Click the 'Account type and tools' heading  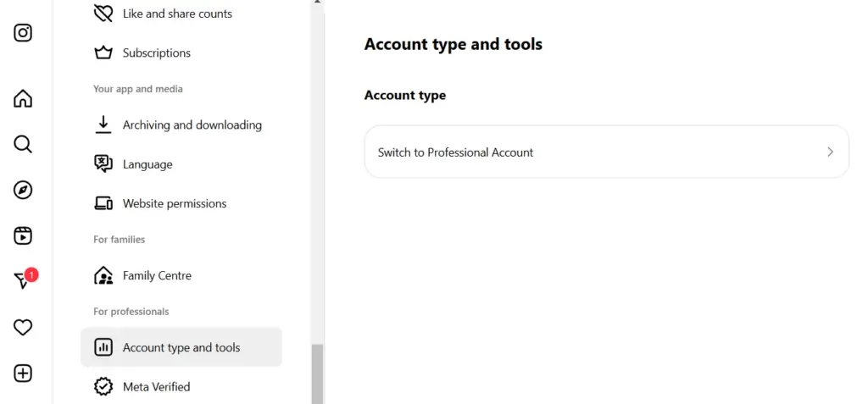[x=453, y=44]
